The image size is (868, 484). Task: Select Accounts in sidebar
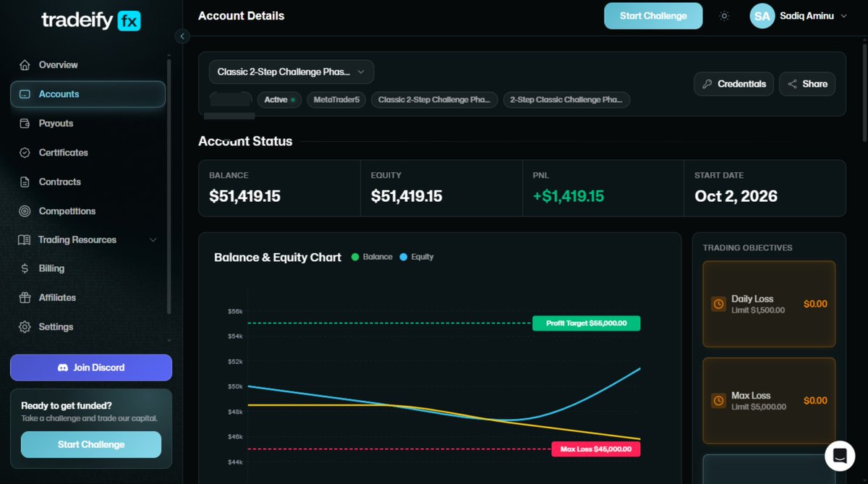point(88,94)
